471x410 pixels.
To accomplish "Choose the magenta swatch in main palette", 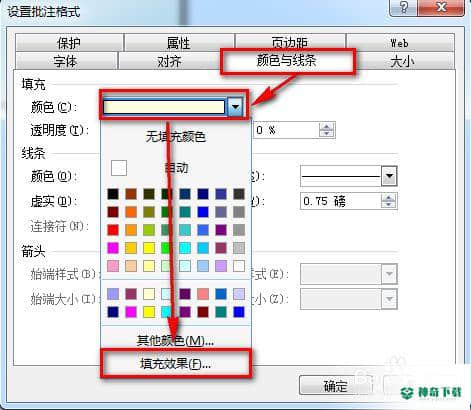I will 113,248.
